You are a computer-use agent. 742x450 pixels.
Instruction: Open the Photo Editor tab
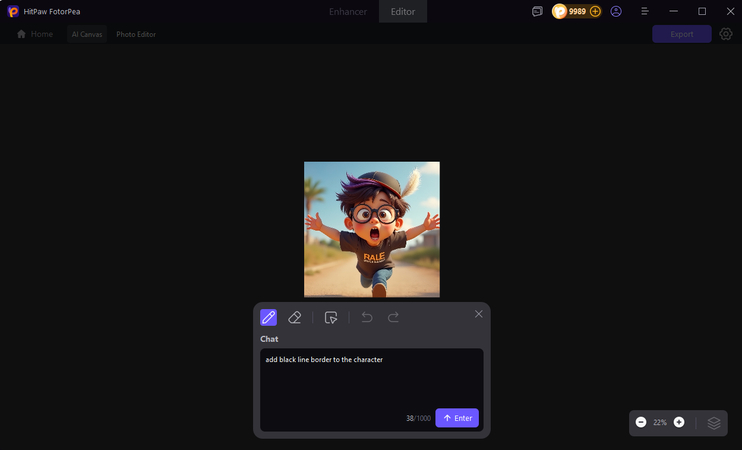pos(136,34)
